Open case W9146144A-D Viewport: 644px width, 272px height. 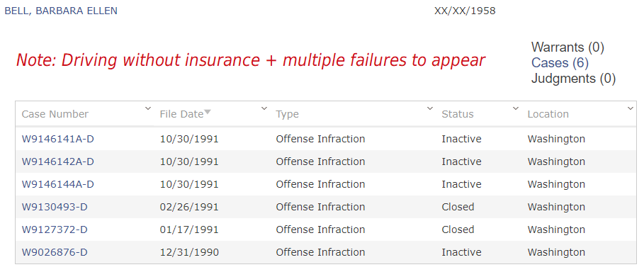pyautogui.click(x=58, y=184)
